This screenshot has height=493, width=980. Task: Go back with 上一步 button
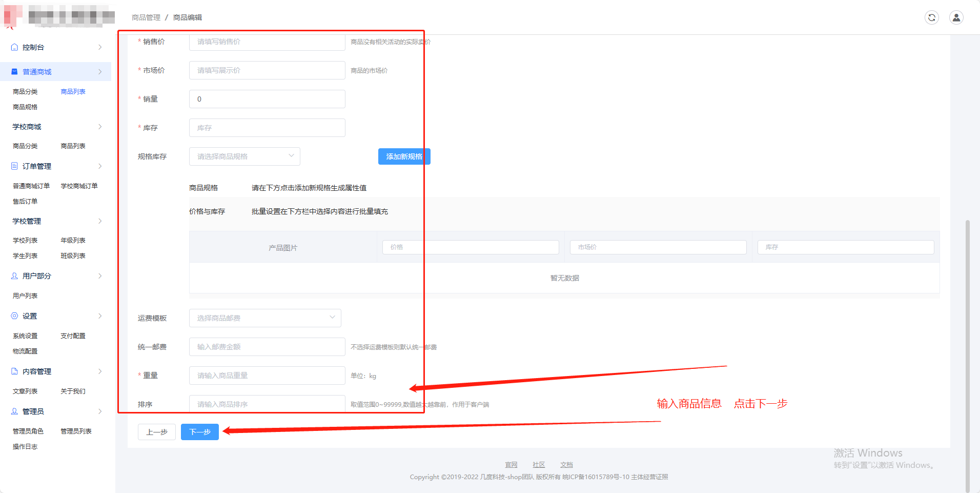(157, 432)
